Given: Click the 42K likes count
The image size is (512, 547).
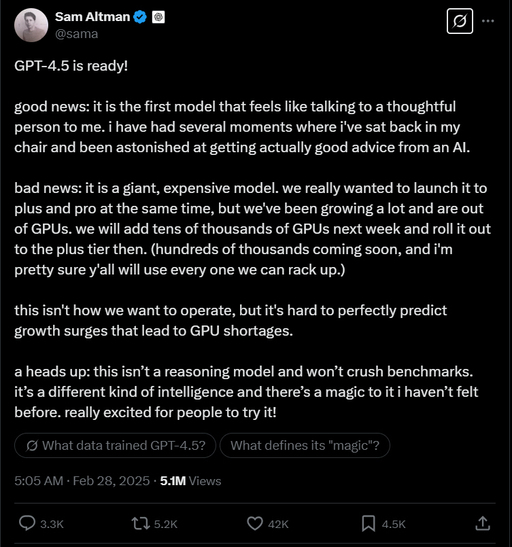Looking at the screenshot, I should 278,524.
